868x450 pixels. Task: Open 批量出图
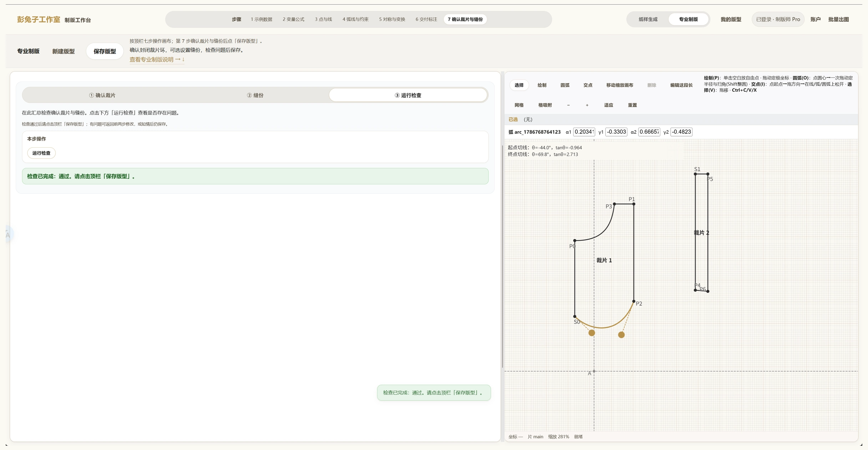coord(838,19)
